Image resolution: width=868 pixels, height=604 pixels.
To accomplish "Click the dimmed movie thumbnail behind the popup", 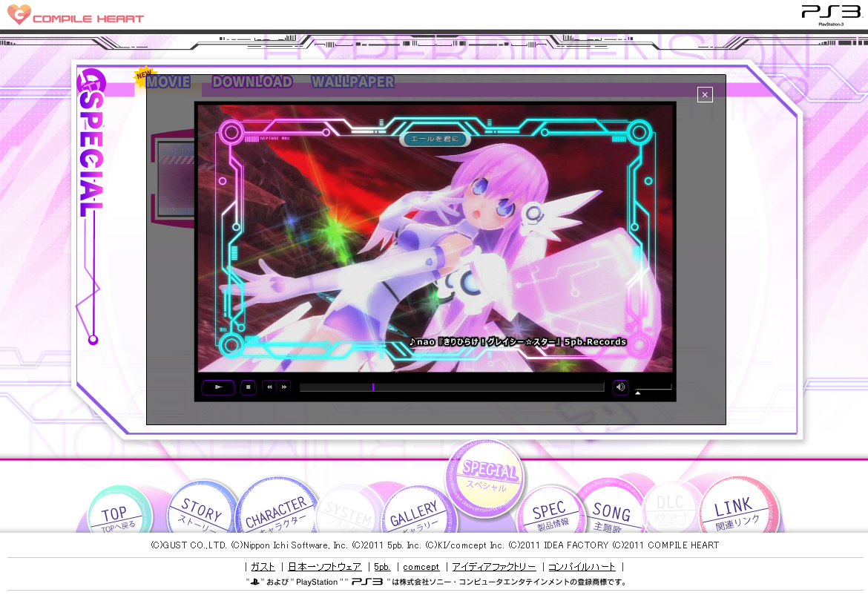I will 174,179.
